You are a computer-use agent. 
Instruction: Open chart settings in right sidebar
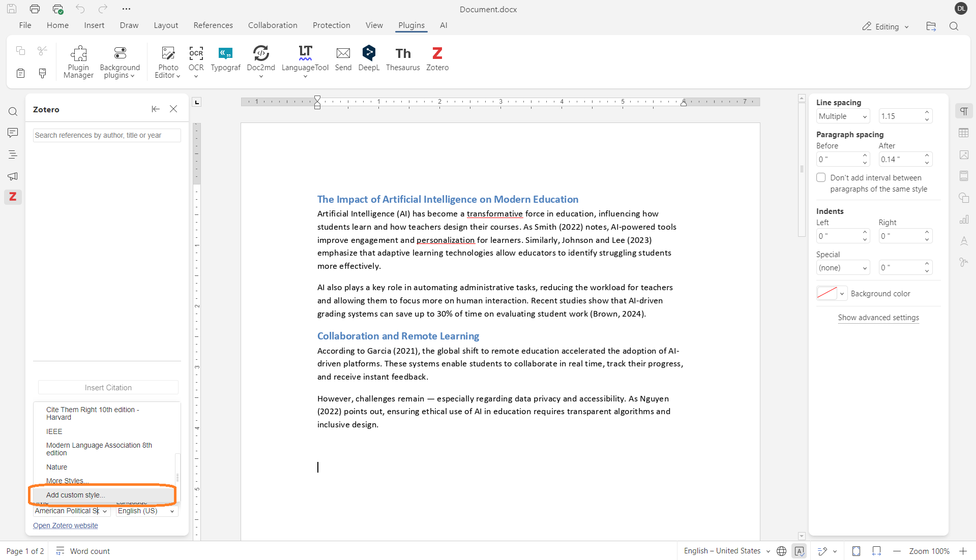[964, 220]
